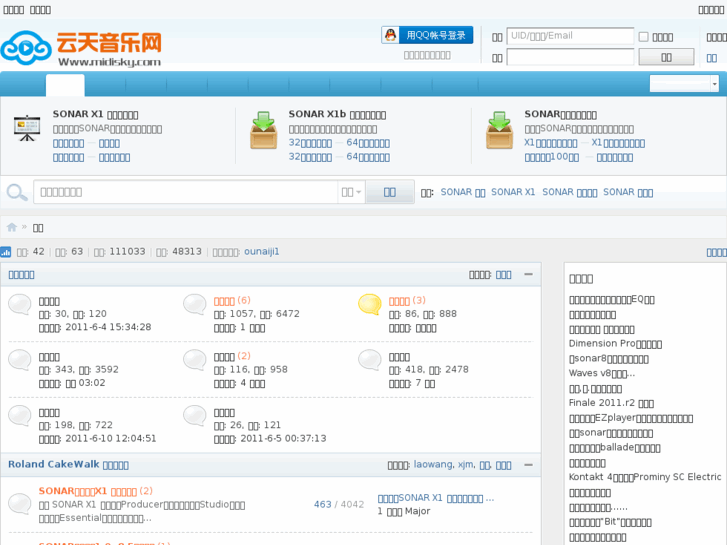
Task: Open bubble icon of SONAR X1 forum row
Action: point(20,504)
